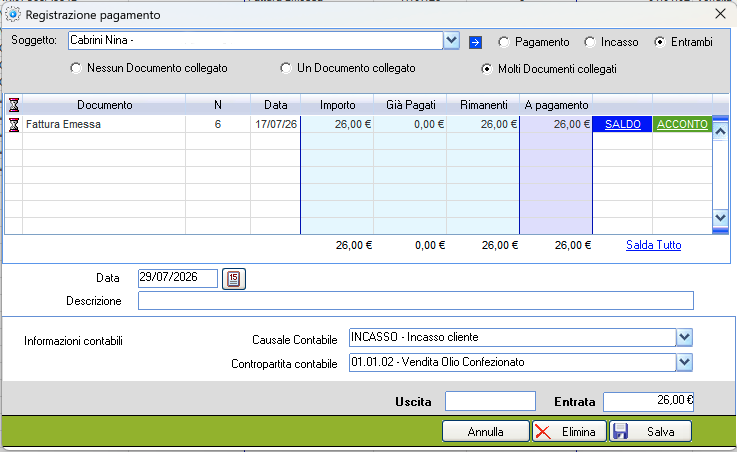Open the calendar date picker icon
This screenshot has width=737, height=452.
click(x=234, y=279)
